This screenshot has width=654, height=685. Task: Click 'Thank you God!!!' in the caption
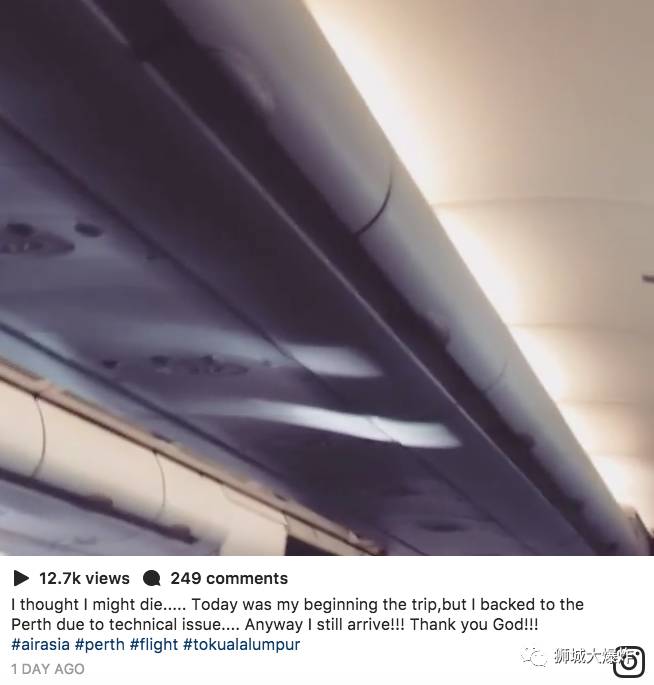[474, 624]
